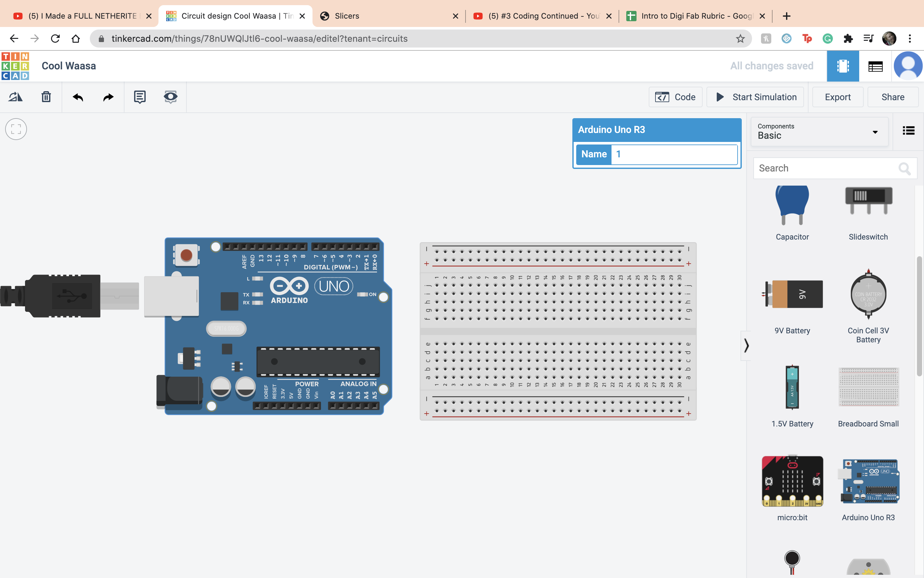
Task: Click the ATmega chip on Arduino
Action: click(318, 361)
